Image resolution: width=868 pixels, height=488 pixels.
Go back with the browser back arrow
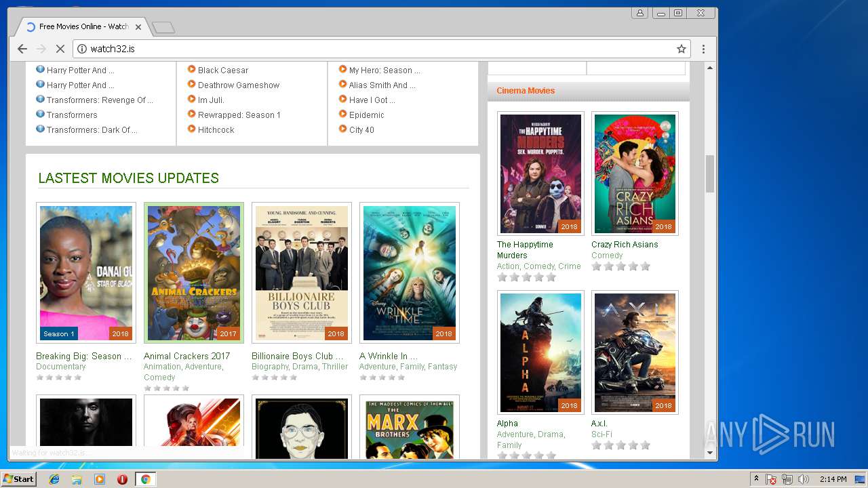(x=22, y=49)
